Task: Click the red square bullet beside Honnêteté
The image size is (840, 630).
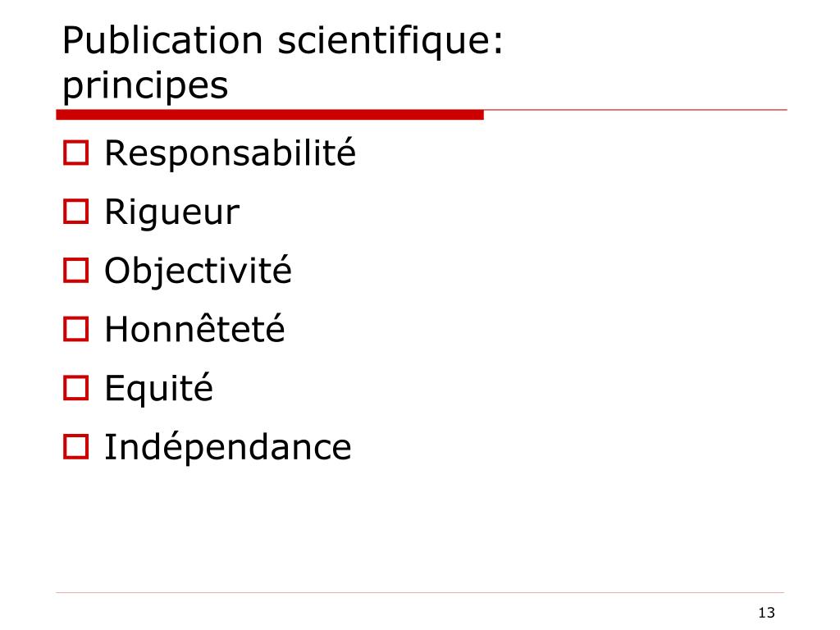Action: pos(75,329)
